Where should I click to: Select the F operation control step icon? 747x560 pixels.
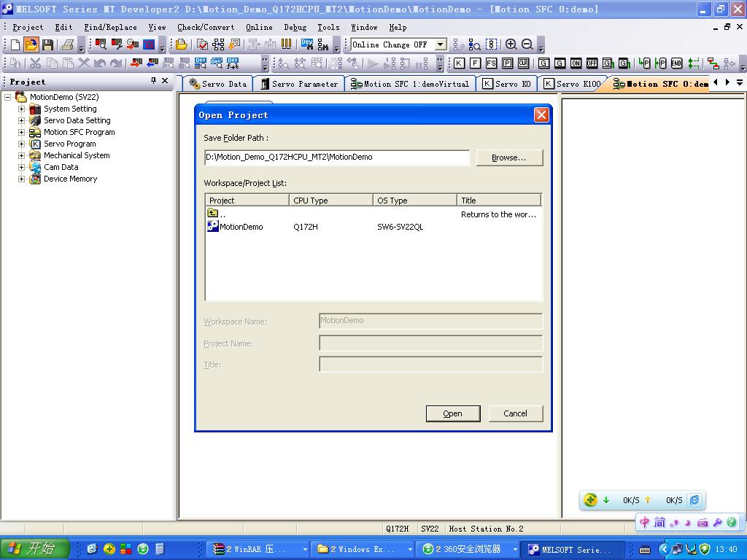click(x=475, y=63)
